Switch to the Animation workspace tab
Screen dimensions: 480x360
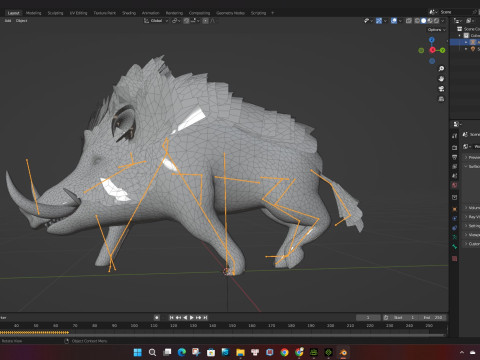[x=151, y=13]
